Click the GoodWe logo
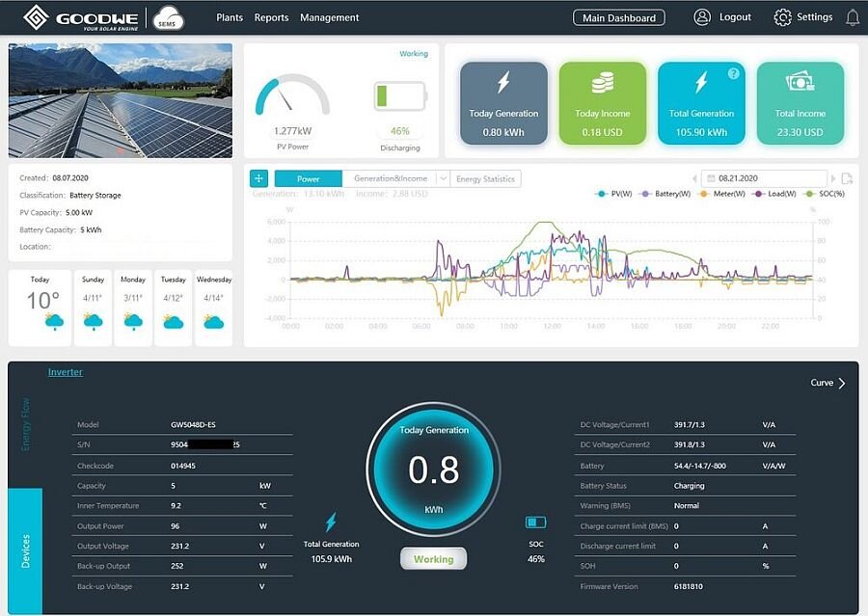This screenshot has width=868, height=616. click(x=81, y=17)
